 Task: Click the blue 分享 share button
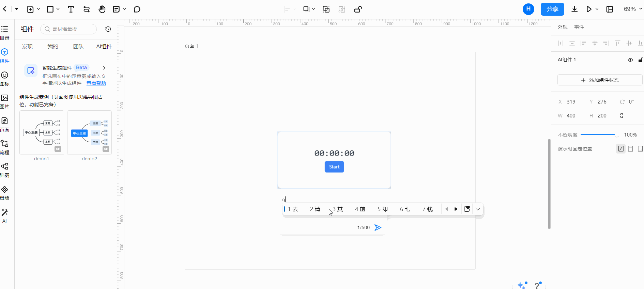coord(552,9)
